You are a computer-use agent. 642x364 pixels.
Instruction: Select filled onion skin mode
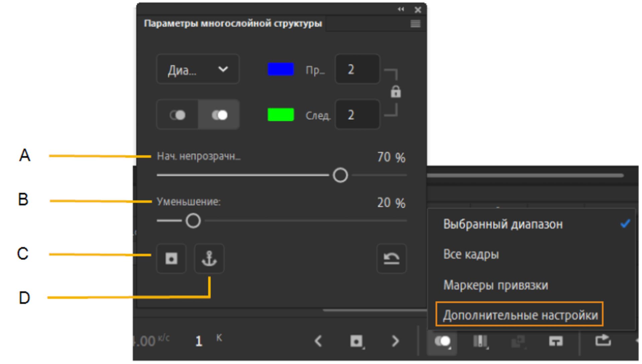(x=219, y=115)
